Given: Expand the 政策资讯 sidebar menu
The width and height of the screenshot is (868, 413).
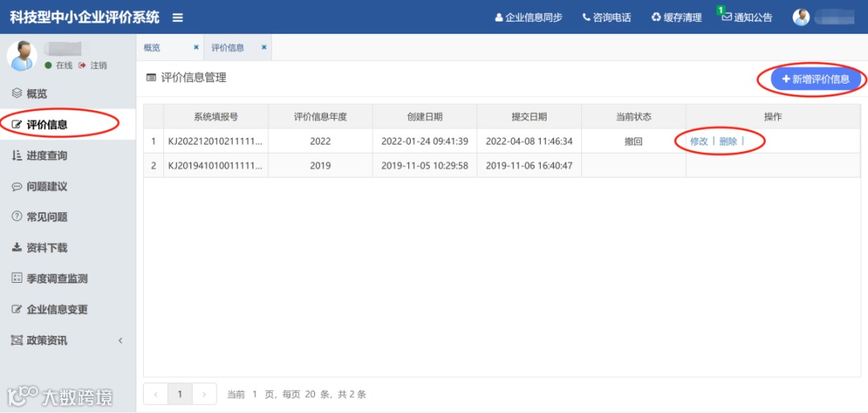Looking at the screenshot, I should pos(68,341).
